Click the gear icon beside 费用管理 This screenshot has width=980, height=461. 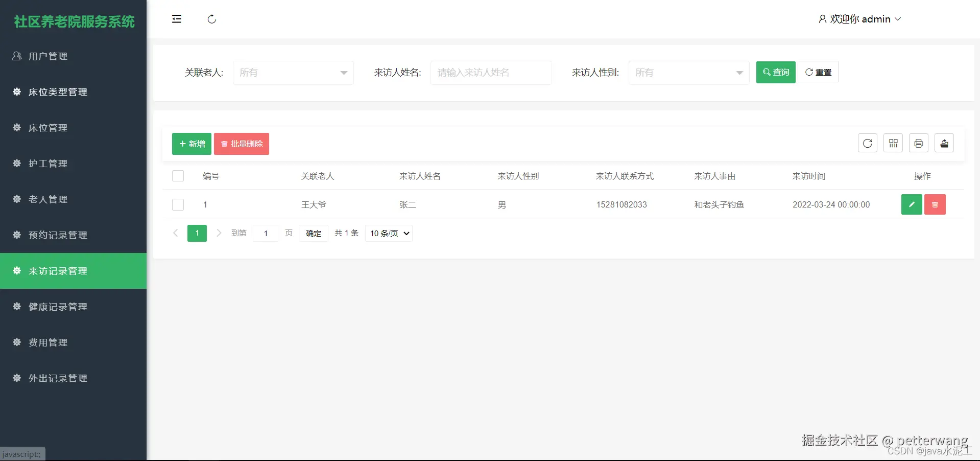click(x=17, y=342)
